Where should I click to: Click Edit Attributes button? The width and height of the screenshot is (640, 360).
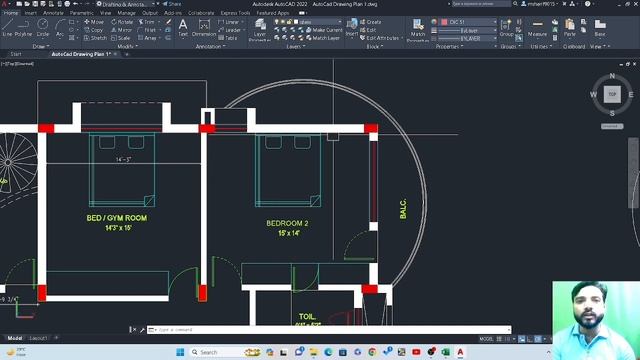pyautogui.click(x=380, y=38)
